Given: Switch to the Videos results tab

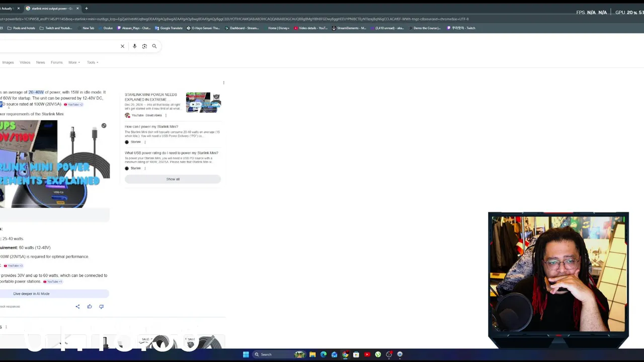Looking at the screenshot, I should point(25,62).
